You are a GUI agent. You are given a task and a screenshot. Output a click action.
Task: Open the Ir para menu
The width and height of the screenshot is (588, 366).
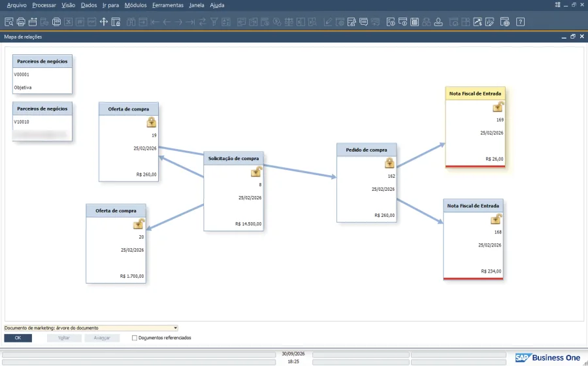coord(110,5)
